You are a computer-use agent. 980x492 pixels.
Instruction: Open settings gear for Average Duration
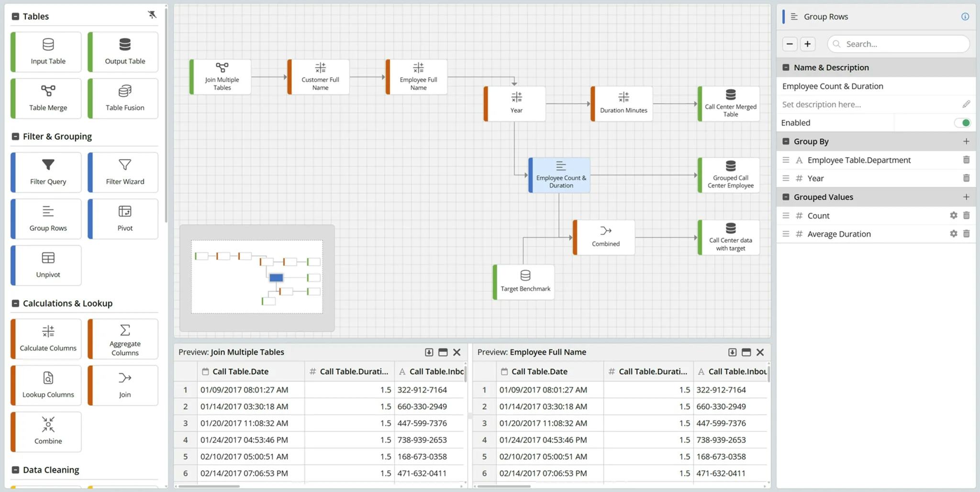coord(953,234)
